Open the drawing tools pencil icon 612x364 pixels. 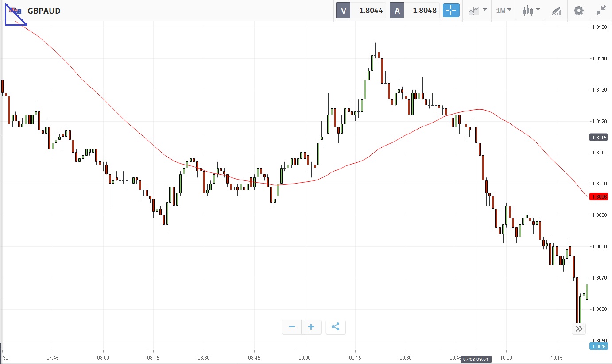[556, 11]
